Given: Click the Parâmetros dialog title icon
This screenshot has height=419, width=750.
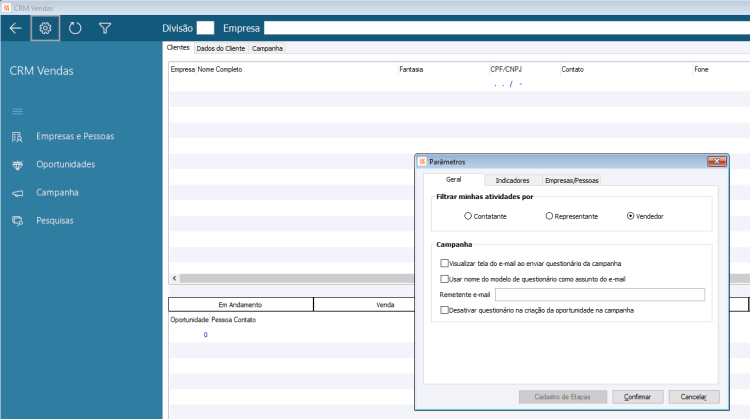Looking at the screenshot, I should coord(422,162).
